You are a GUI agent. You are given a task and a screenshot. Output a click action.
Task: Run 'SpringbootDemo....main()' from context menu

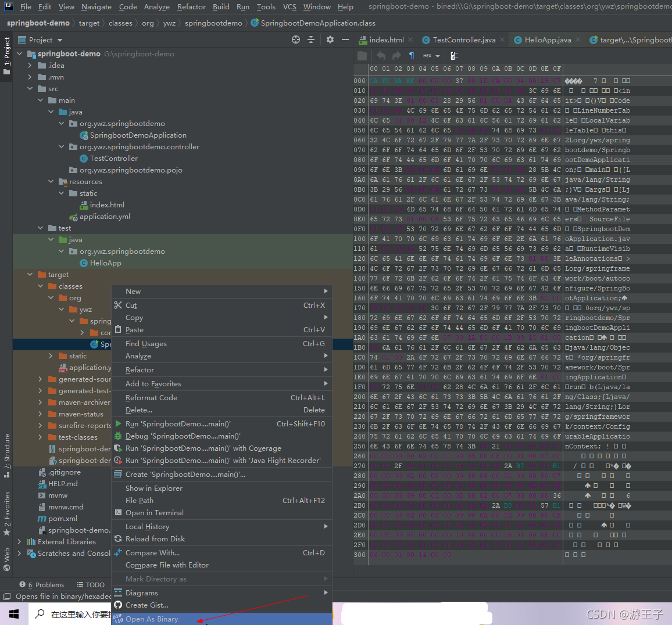click(x=221, y=424)
